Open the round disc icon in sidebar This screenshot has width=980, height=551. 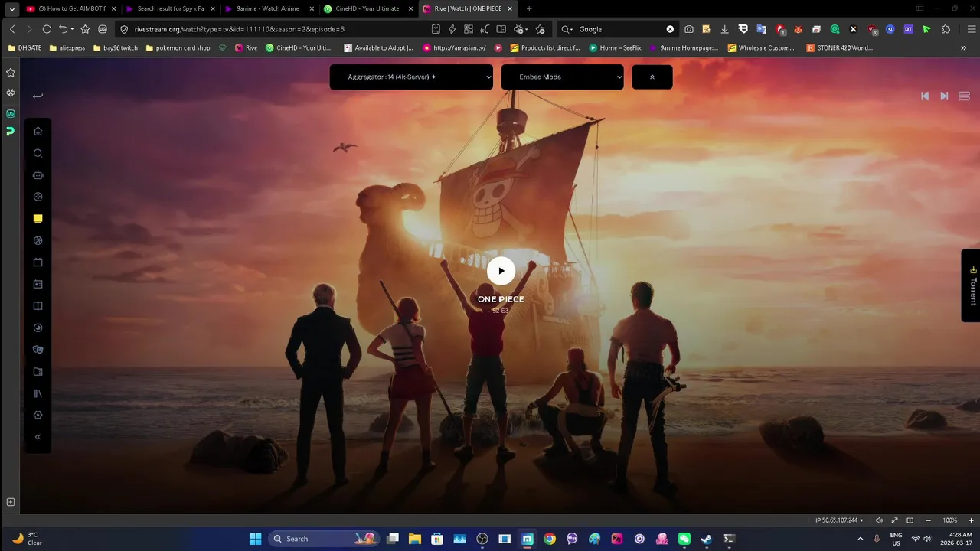click(x=38, y=328)
